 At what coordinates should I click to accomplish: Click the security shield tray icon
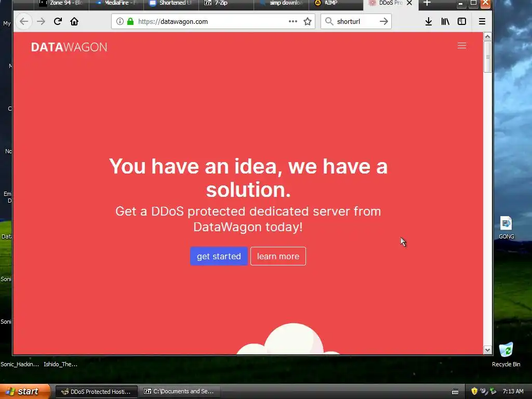tap(474, 391)
